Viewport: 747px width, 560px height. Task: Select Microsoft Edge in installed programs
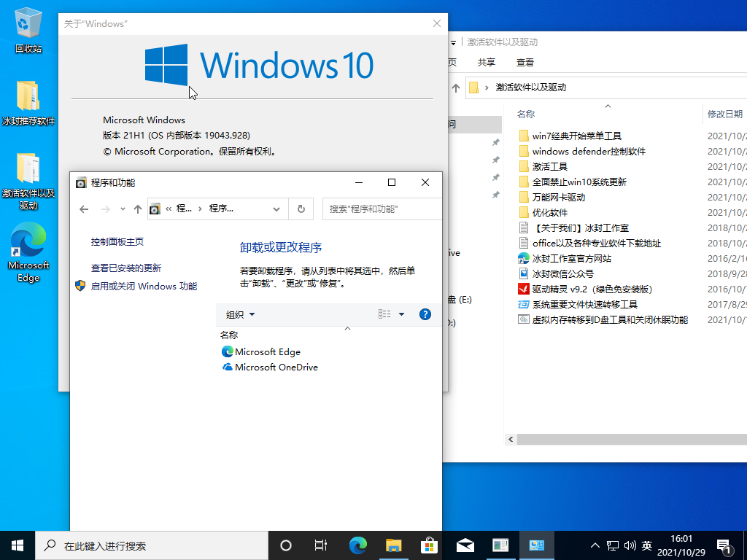(261, 352)
